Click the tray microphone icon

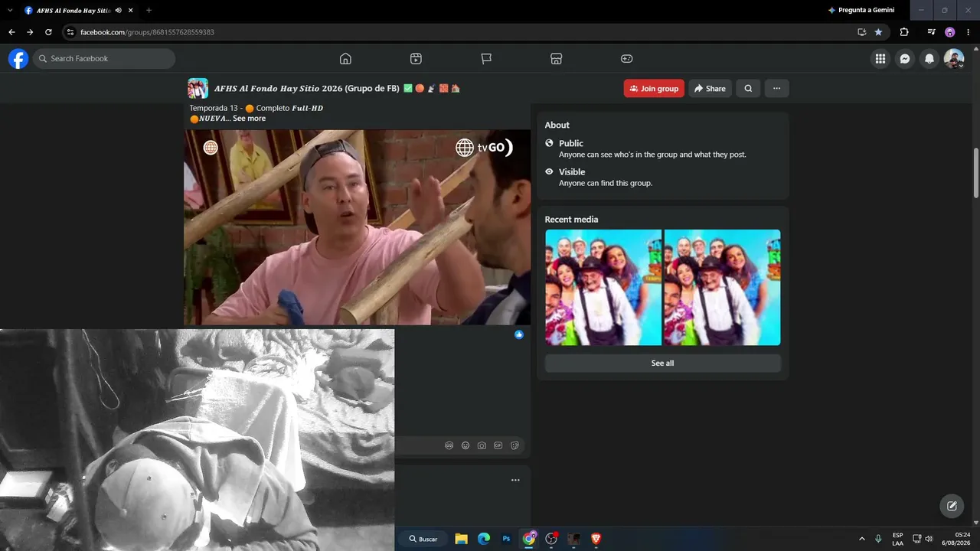878,539
